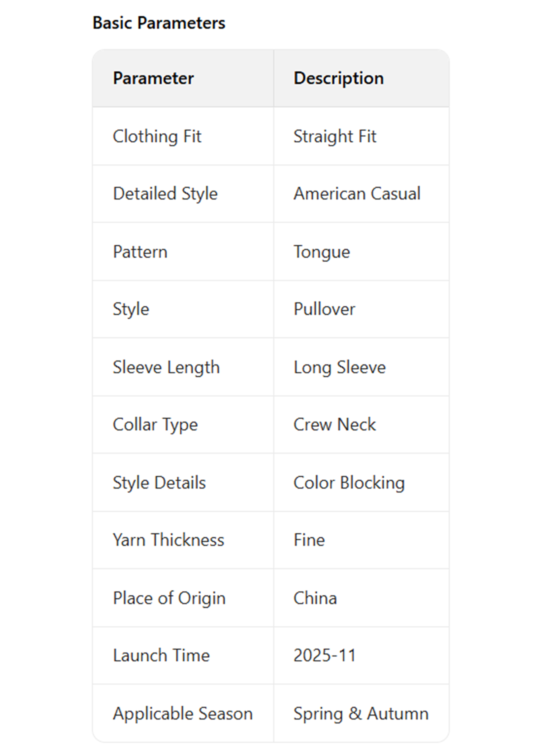
Task: Click the Color Blocking value
Action: pyautogui.click(x=349, y=483)
